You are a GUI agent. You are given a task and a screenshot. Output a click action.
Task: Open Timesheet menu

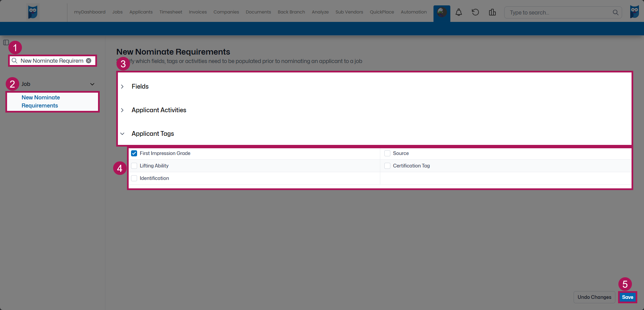(x=171, y=12)
